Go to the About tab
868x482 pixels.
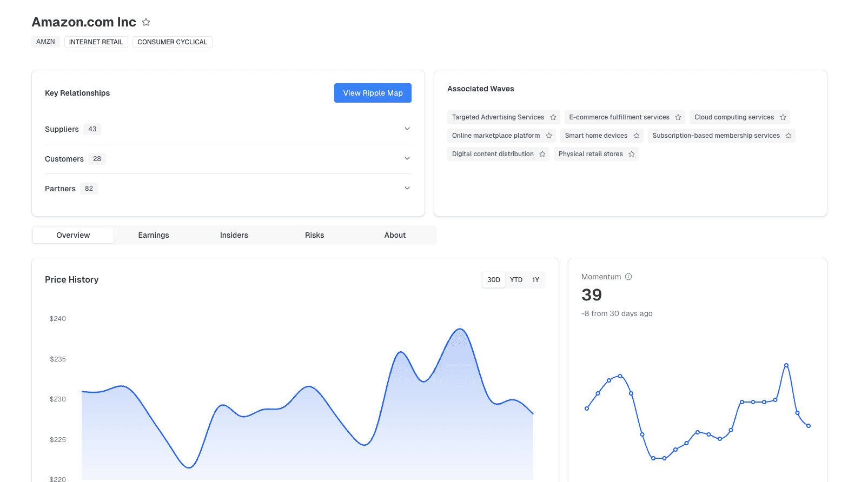click(395, 235)
